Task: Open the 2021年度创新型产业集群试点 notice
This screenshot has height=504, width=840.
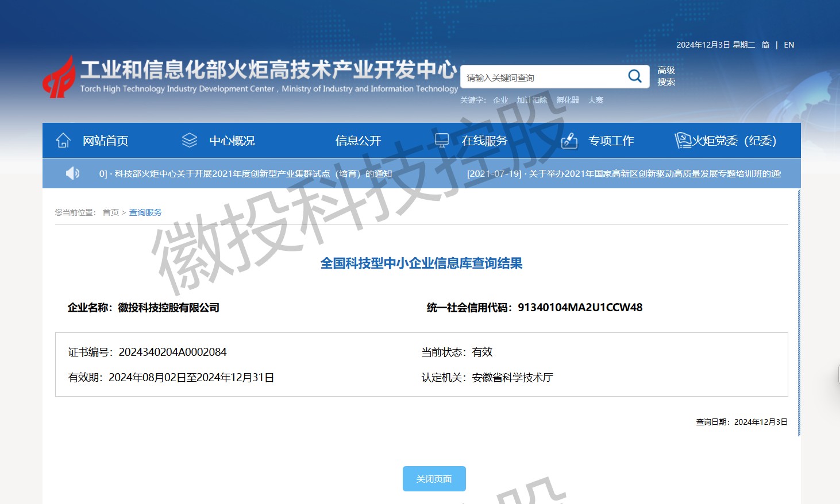Action: pyautogui.click(x=246, y=174)
